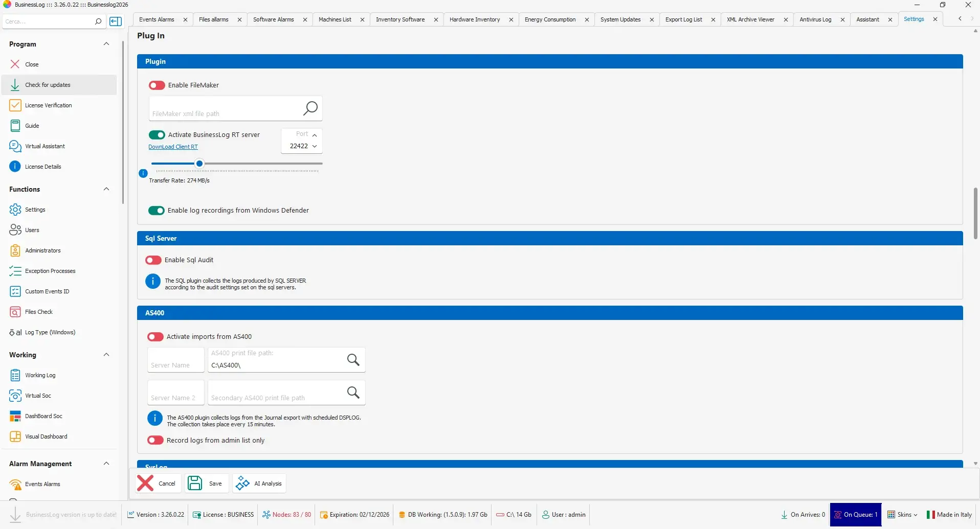Switch to Hardware Inventory tab

tap(475, 19)
